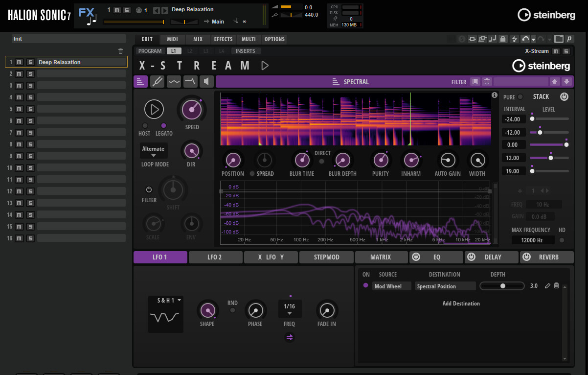Viewport: 588px width, 375px height.
Task: Click the LFO sync arrows icon below FREQ
Action: pyautogui.click(x=290, y=337)
